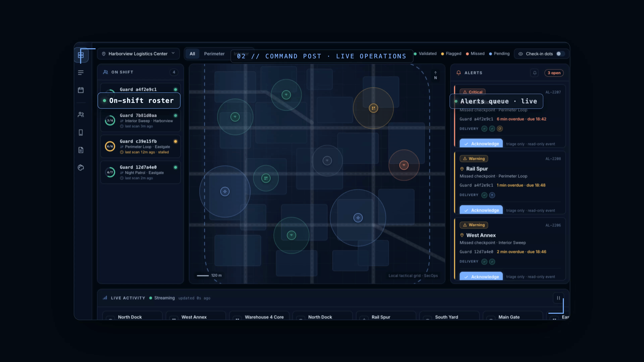Open the theme palette icon in sidebar
The image size is (644, 362).
[81, 167]
